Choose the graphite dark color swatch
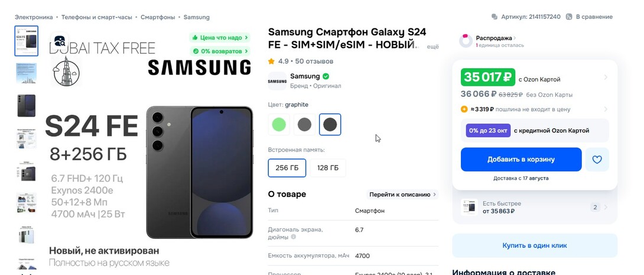This screenshot has height=275, width=644. coord(330,124)
